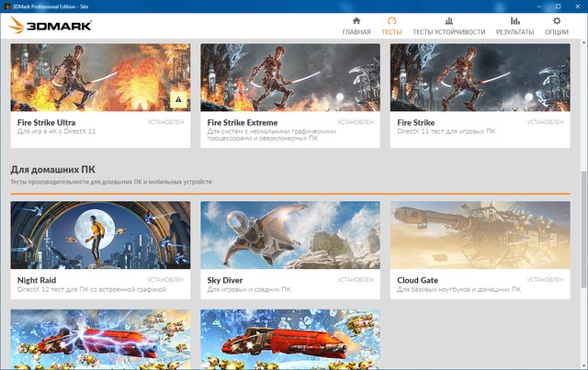Image resolution: width=588 pixels, height=370 pixels.
Task: Click the app icon in the title bar
Action: point(6,6)
